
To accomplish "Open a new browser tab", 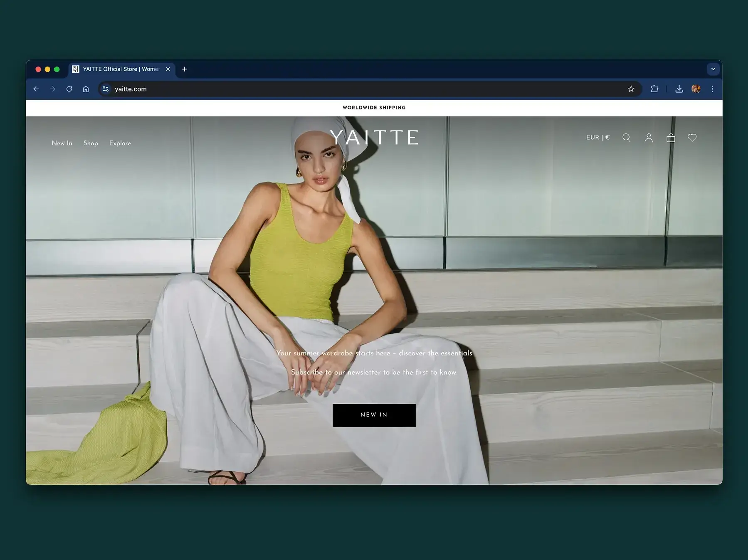I will 185,69.
